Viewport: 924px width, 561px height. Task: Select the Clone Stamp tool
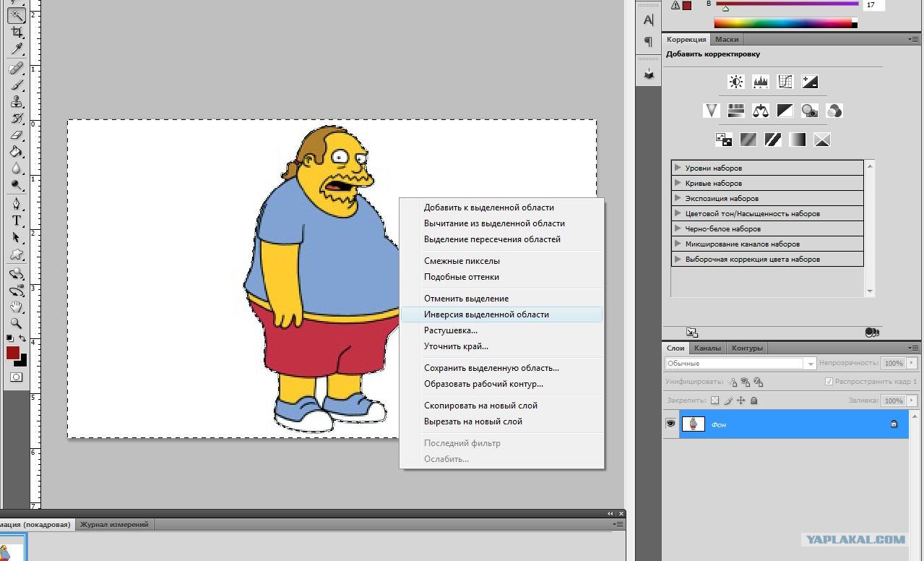(x=16, y=102)
